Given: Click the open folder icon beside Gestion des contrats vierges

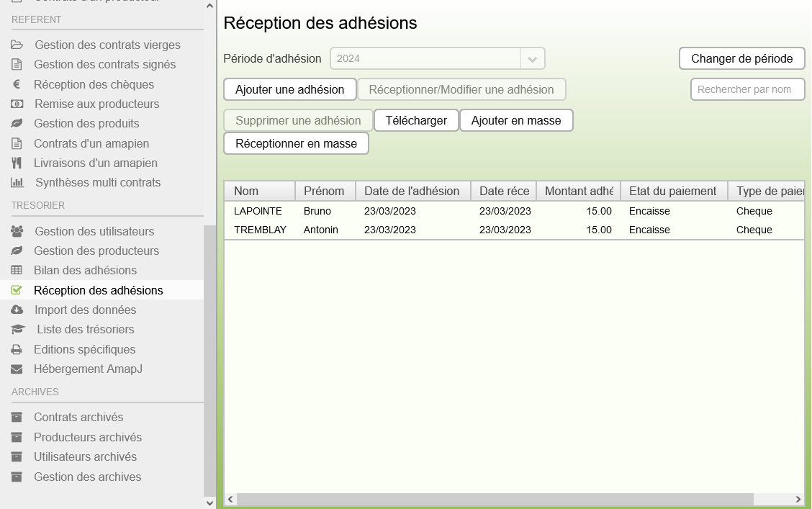Looking at the screenshot, I should tap(17, 45).
